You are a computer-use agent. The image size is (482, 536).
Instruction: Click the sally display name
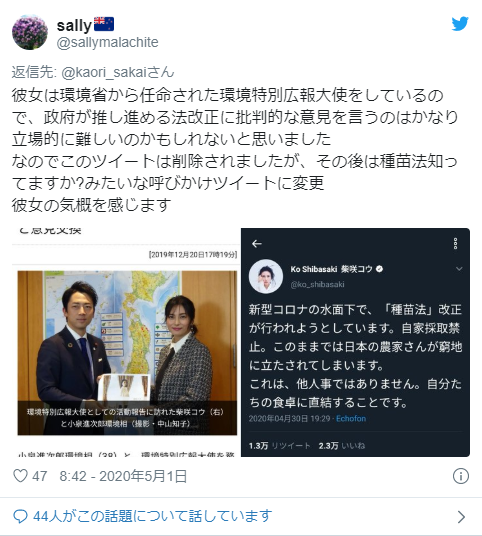tap(74, 25)
